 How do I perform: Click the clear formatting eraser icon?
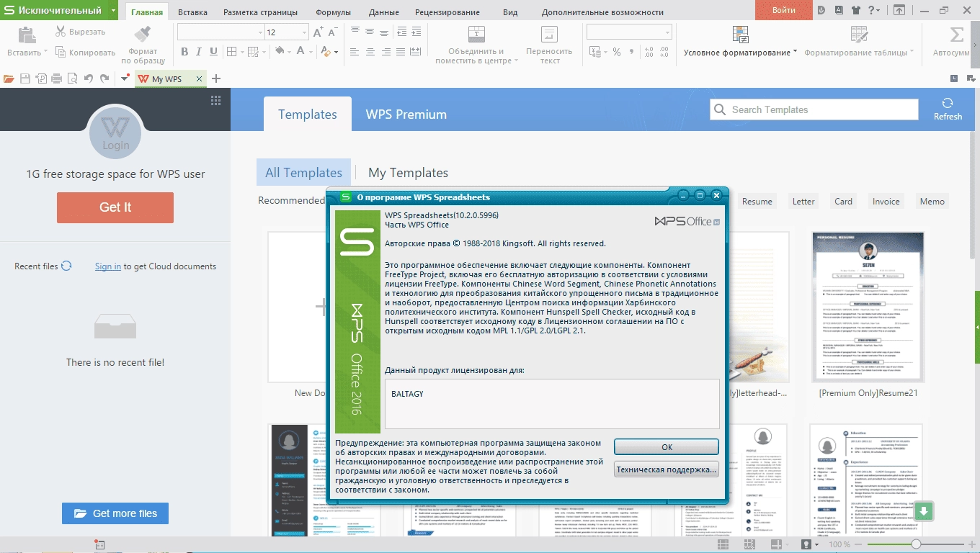tap(326, 52)
